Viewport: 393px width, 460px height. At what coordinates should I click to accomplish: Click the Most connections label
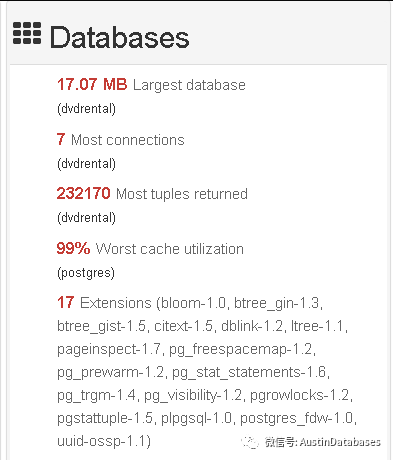tap(128, 140)
